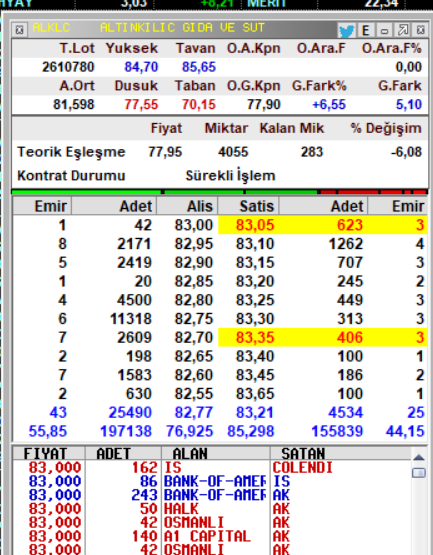Click the red ask portion of depth bar
Image resolution: width=433 pixels, height=555 pixels.
point(373,192)
